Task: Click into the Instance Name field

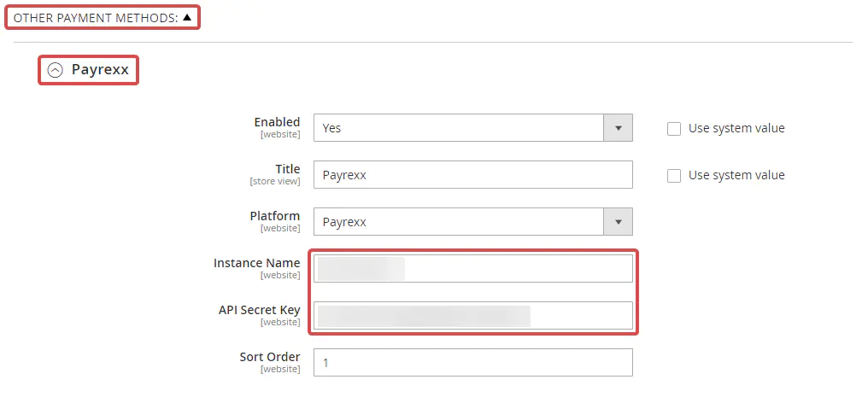Action: pos(472,268)
